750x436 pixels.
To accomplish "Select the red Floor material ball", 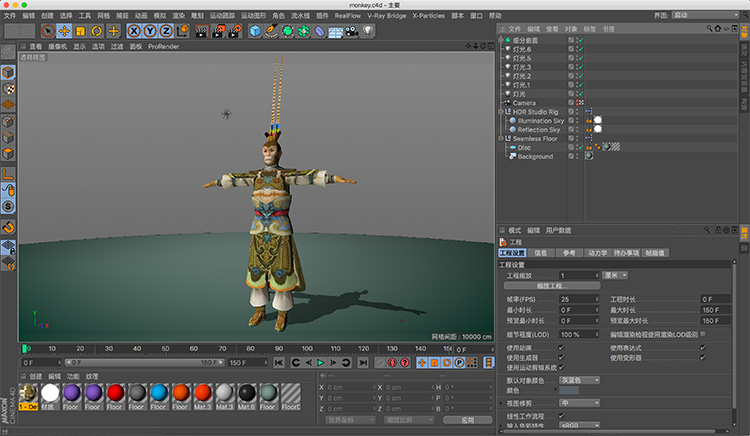I will [x=115, y=393].
